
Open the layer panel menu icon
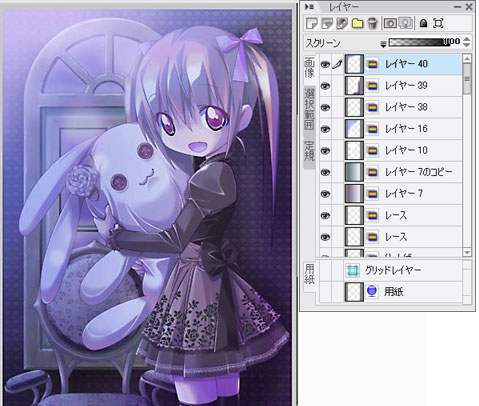(x=309, y=7)
